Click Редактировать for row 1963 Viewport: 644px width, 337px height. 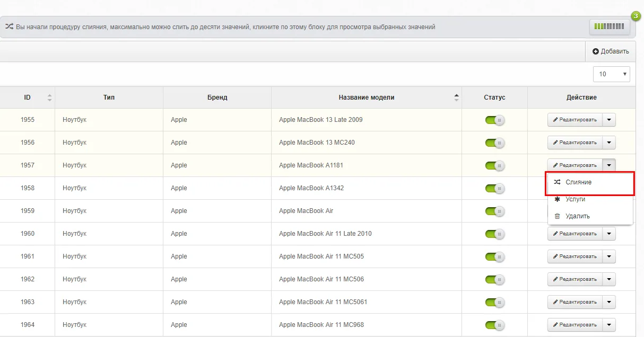(575, 302)
